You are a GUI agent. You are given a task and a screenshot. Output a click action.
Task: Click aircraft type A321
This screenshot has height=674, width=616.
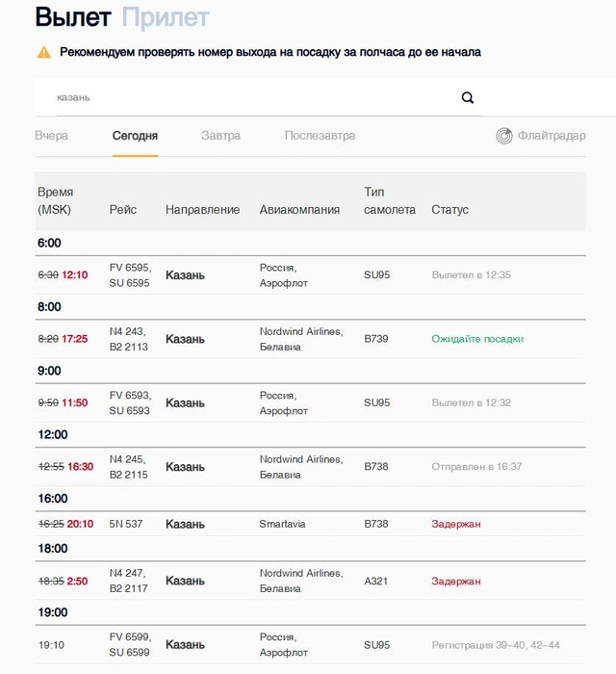376,582
